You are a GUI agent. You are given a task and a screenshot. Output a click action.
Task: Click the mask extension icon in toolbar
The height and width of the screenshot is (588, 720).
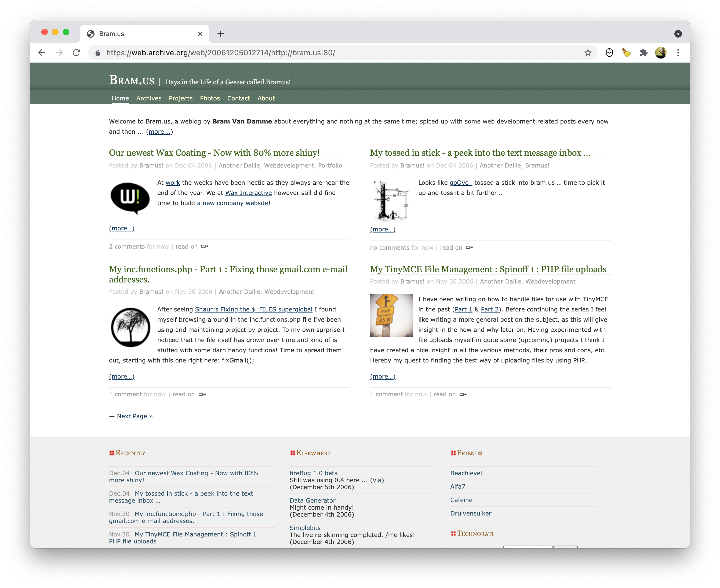tap(609, 53)
